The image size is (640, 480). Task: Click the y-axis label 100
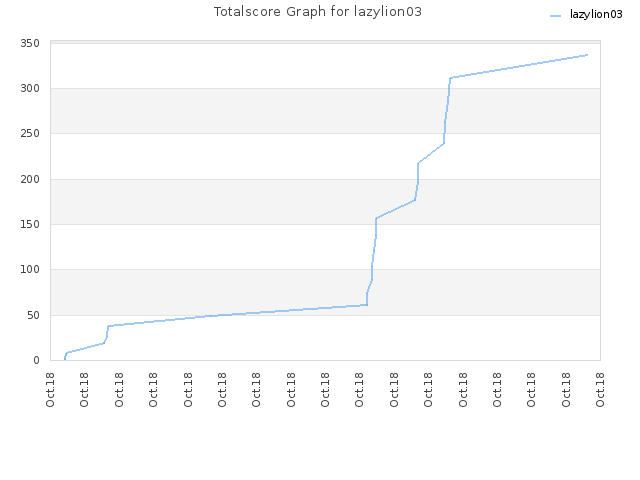tap(30, 269)
